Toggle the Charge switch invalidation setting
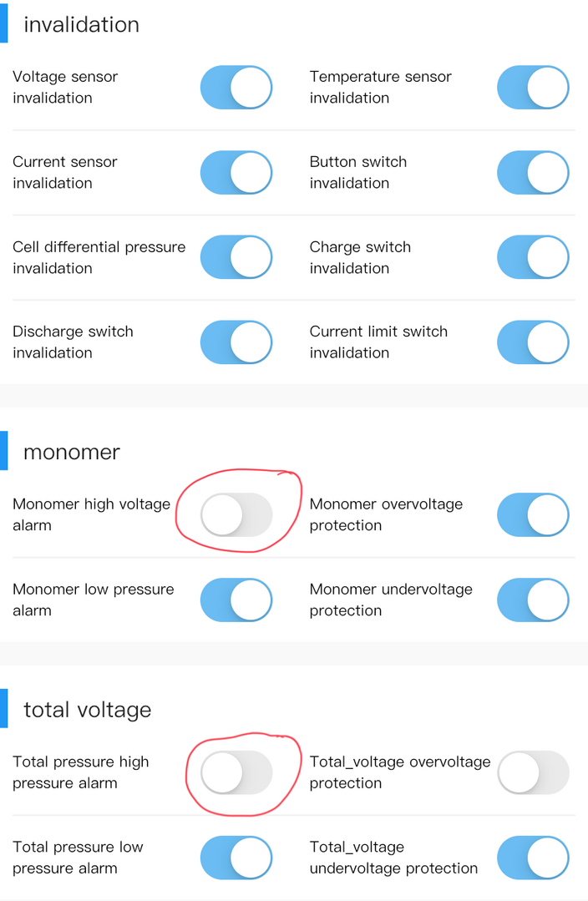 pyautogui.click(x=533, y=257)
